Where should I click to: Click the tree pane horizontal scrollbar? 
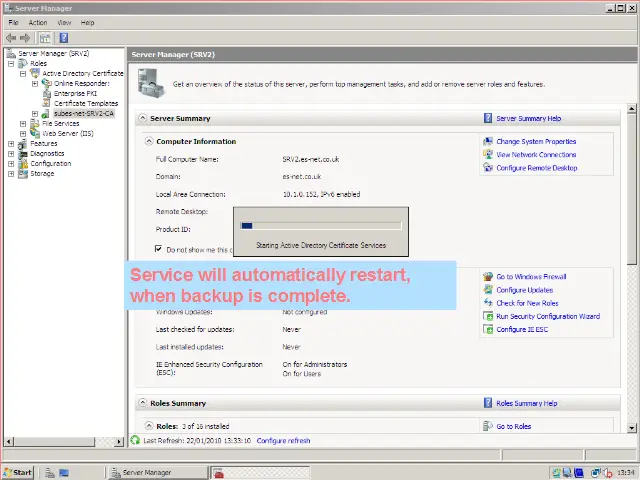click(x=64, y=441)
